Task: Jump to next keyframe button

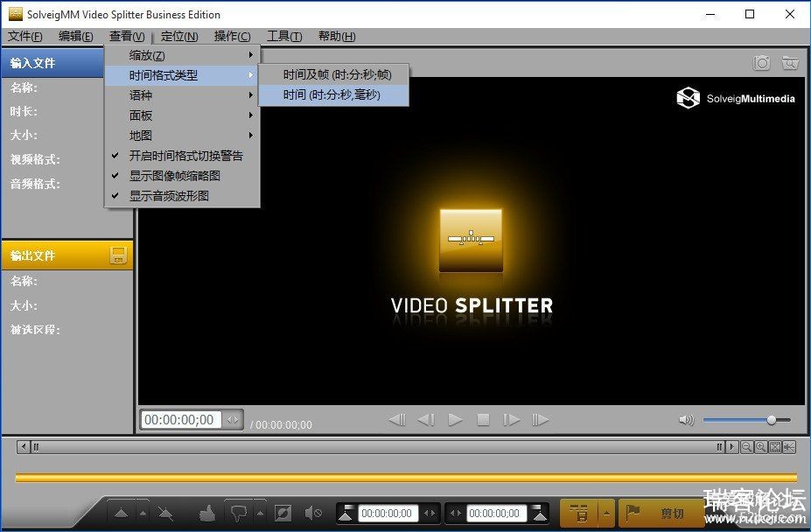Action: click(x=540, y=420)
